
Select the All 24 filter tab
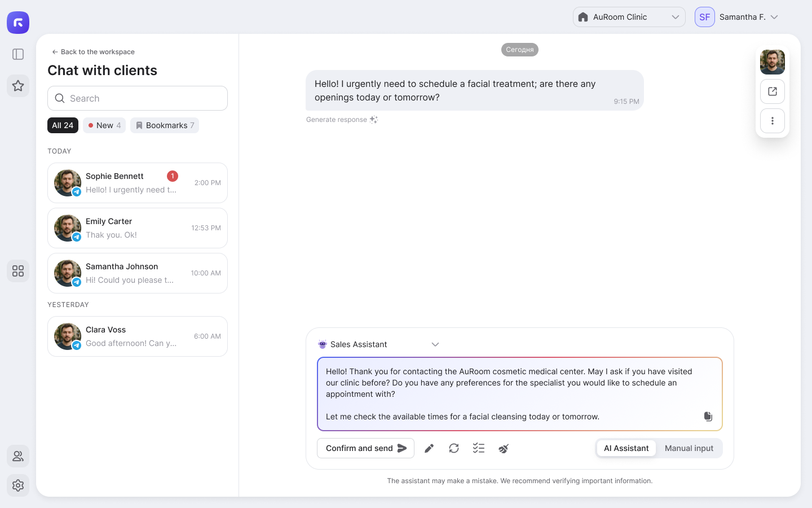click(x=63, y=125)
